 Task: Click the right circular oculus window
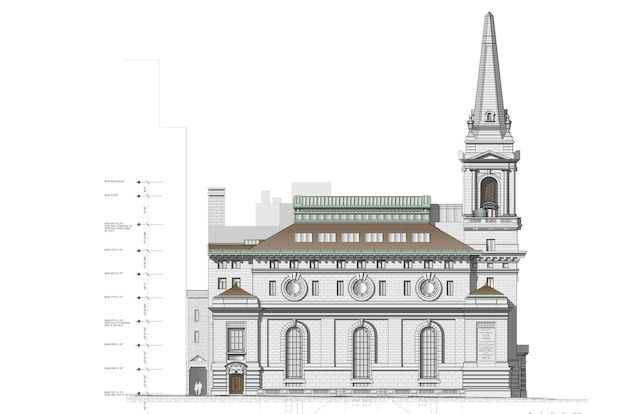[x=429, y=288]
